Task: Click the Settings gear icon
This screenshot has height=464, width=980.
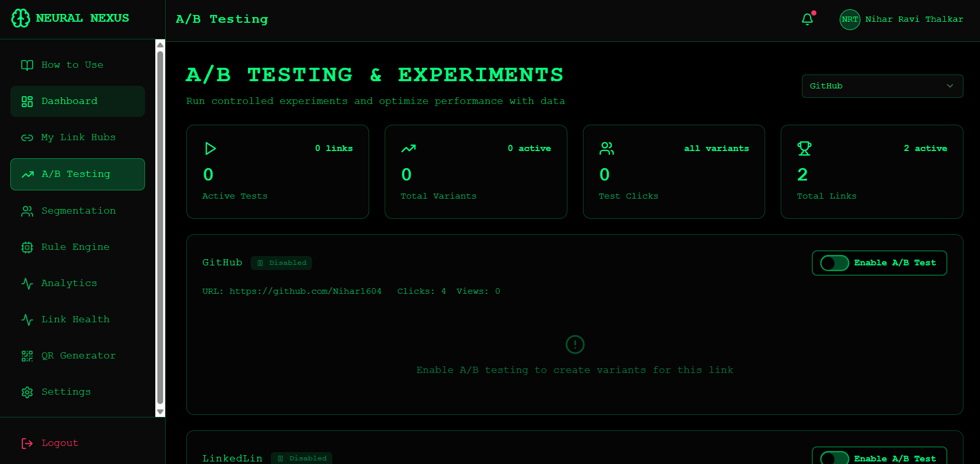Action: click(27, 392)
